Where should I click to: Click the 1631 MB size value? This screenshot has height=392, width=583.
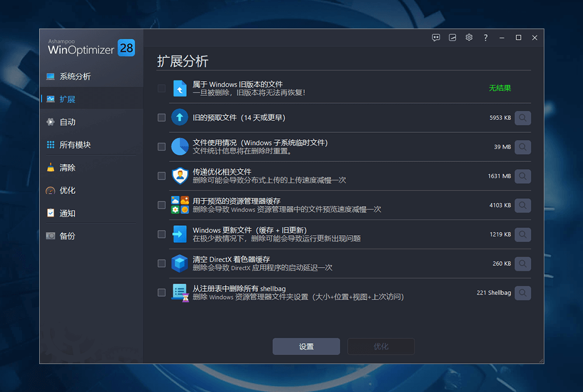[499, 176]
